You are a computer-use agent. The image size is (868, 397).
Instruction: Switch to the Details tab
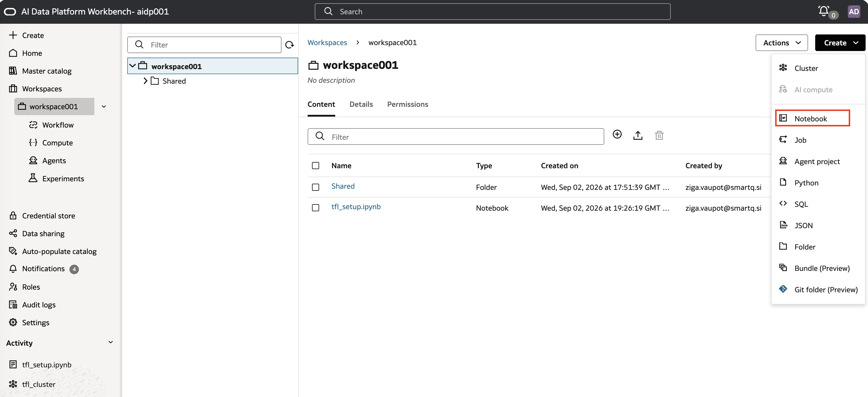(x=361, y=104)
